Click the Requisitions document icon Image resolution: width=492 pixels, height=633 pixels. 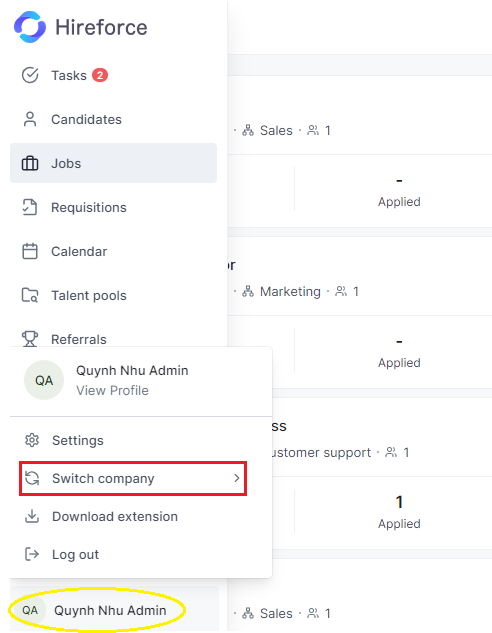[x=30, y=207]
